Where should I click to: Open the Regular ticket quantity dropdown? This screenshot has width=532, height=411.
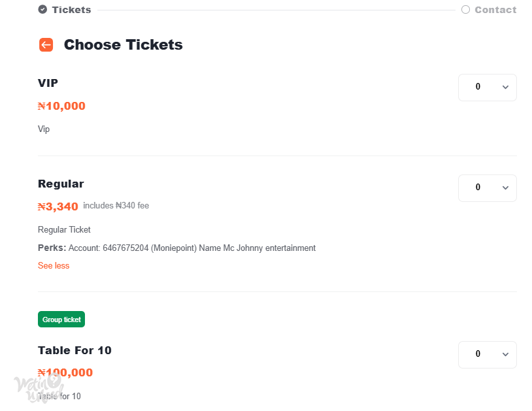(487, 188)
